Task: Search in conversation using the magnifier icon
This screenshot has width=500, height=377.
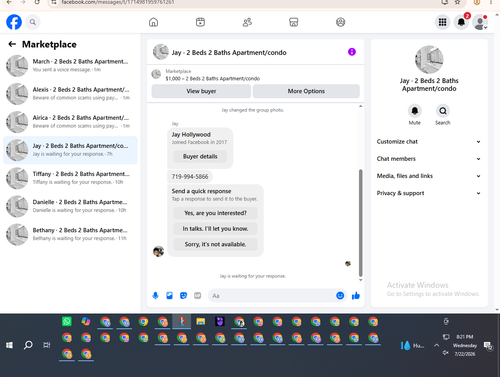Action: click(x=443, y=111)
